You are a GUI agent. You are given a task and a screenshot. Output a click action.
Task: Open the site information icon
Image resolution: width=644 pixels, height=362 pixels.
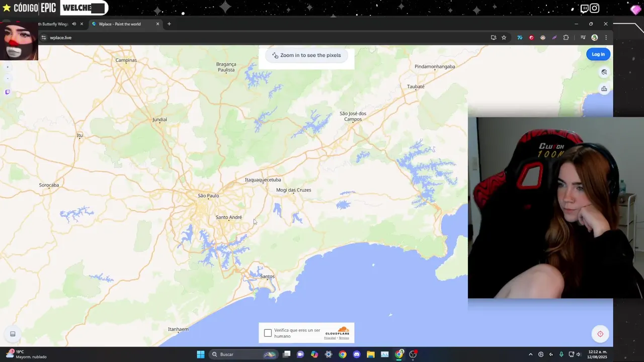tap(44, 38)
